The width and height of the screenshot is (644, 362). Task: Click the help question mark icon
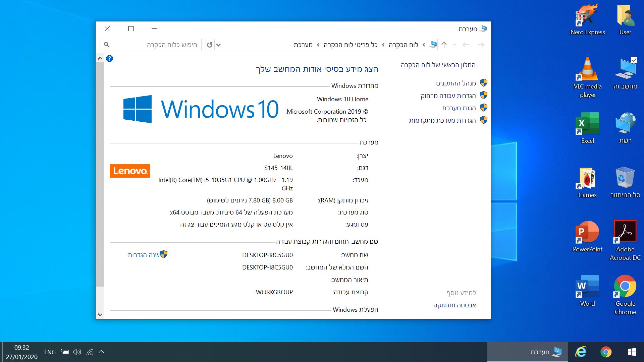coord(109,59)
